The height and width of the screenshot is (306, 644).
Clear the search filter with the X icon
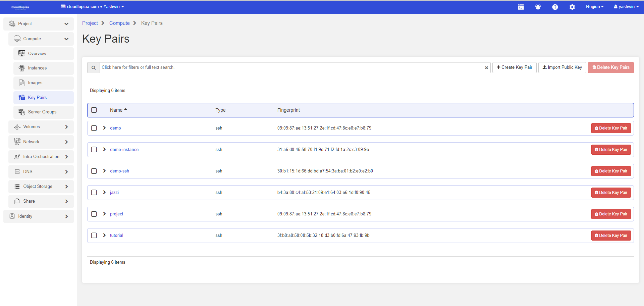(x=486, y=68)
